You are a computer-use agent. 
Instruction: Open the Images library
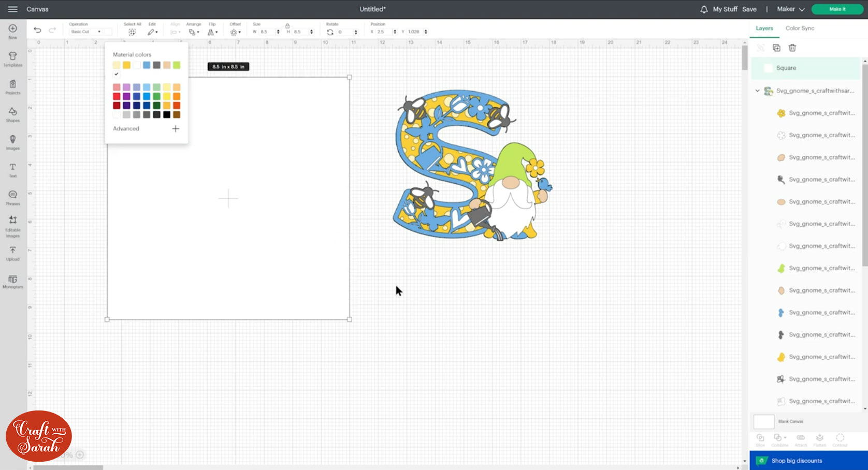pos(13,142)
